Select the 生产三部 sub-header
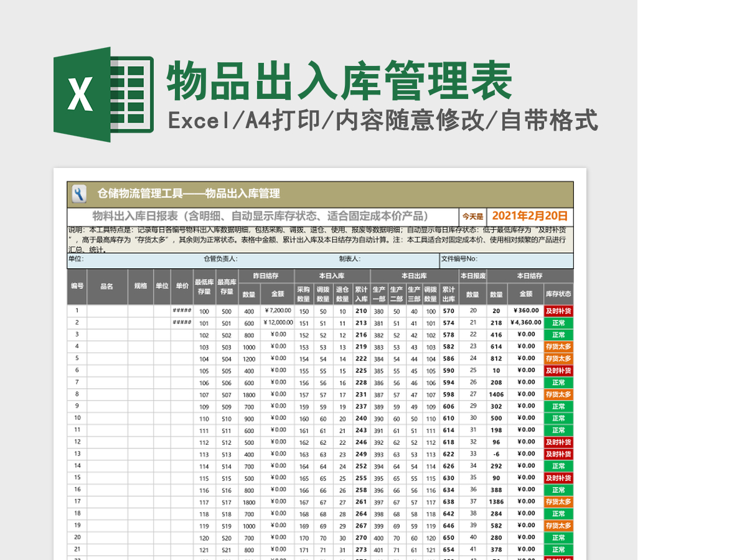The width and height of the screenshot is (747, 560). (x=414, y=294)
